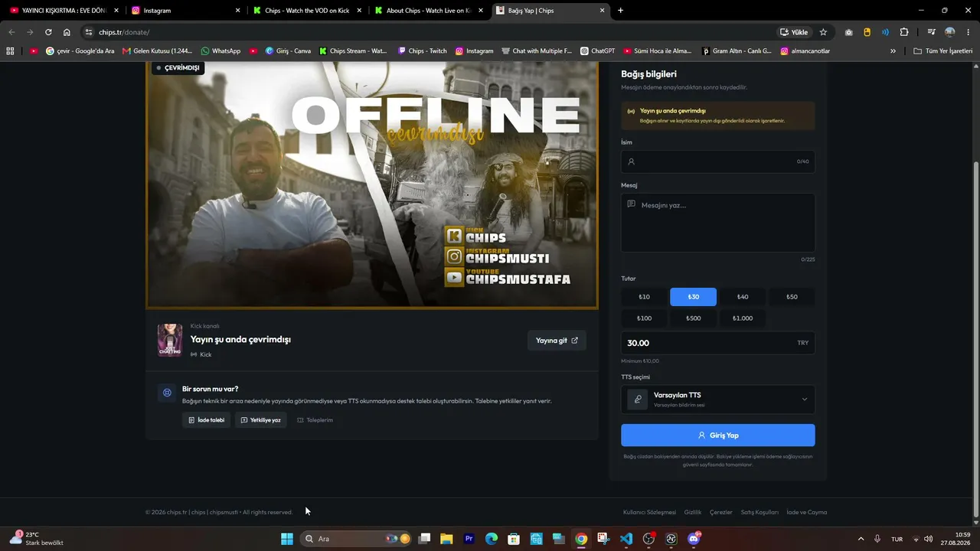Open the ChatGPT bookmark
980x551 pixels.
(597, 51)
